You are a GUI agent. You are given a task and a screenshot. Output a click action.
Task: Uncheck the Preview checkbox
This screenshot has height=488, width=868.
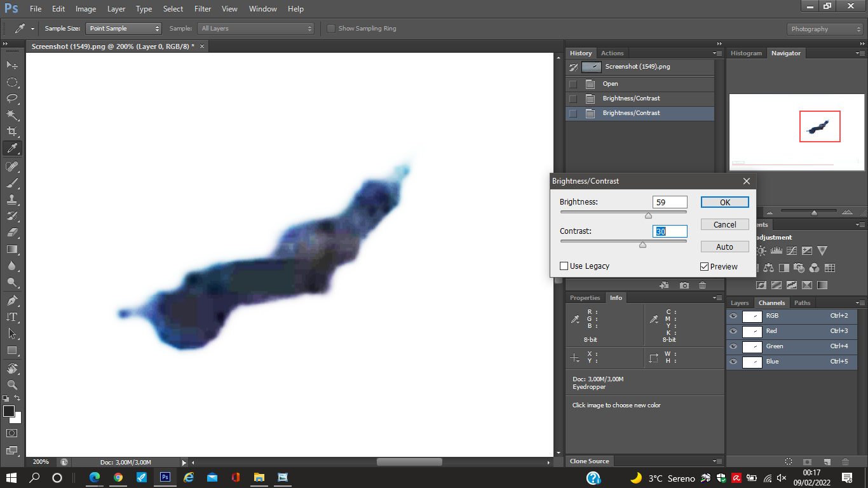(x=705, y=267)
